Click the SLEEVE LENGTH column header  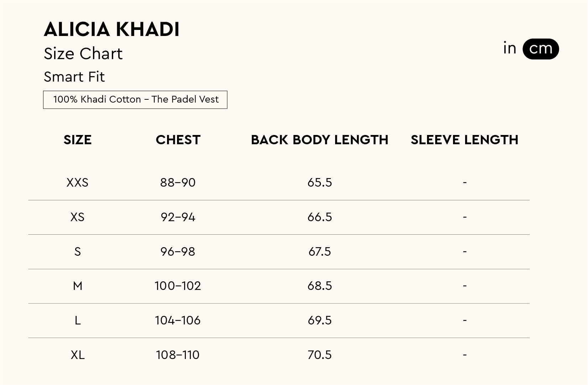[464, 140]
